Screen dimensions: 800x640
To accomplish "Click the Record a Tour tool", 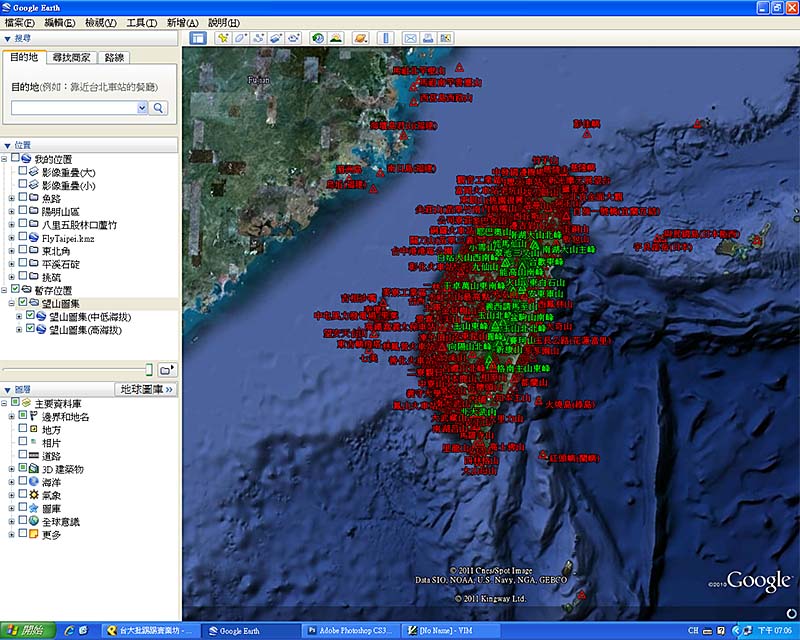I will coord(294,38).
